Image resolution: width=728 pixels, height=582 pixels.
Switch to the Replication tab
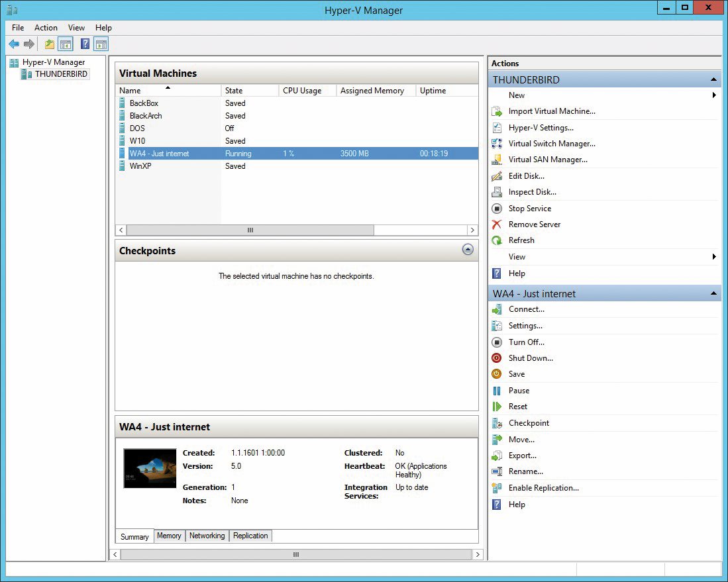(x=250, y=536)
